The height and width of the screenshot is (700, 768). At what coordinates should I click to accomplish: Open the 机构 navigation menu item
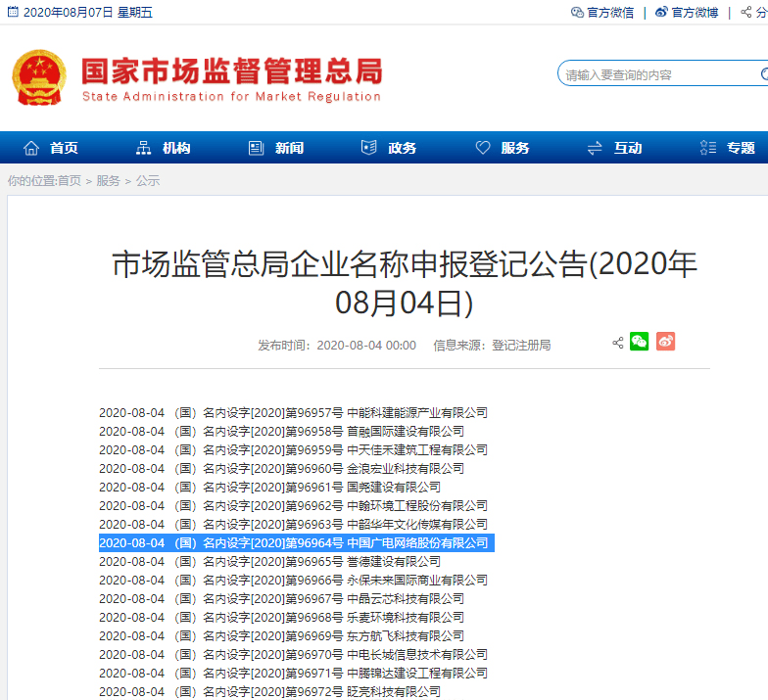[x=164, y=148]
